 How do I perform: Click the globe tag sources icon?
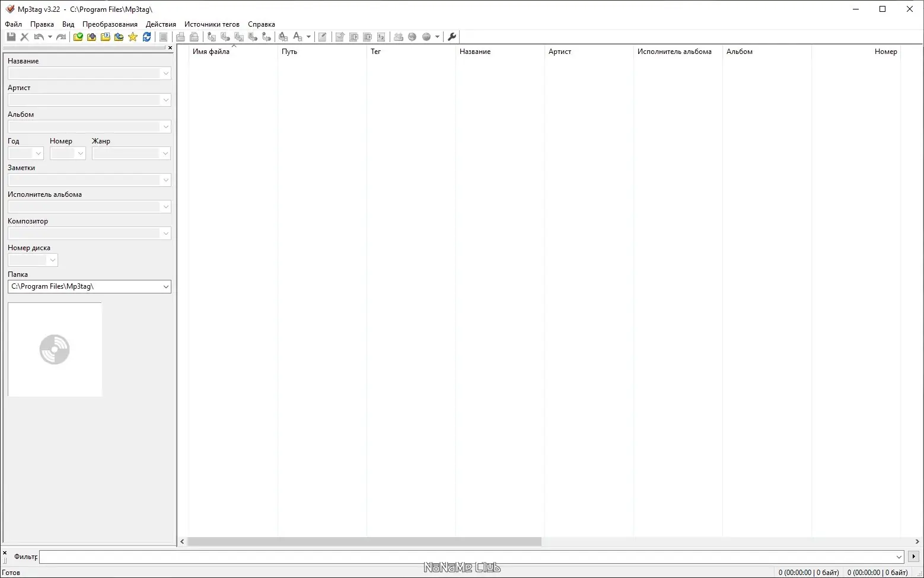pos(412,37)
